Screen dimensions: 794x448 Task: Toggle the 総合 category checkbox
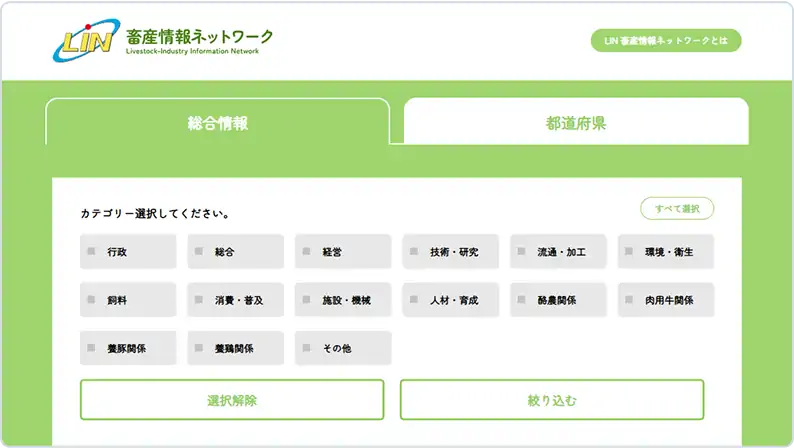(x=199, y=252)
